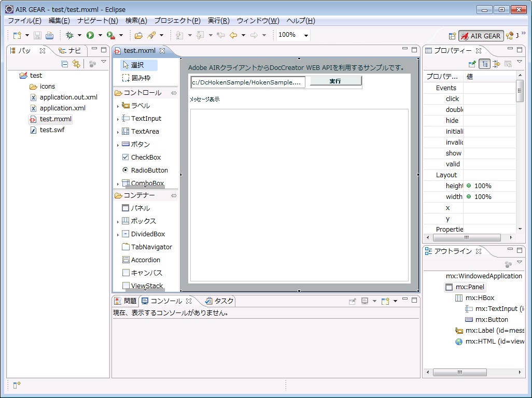
Task: Select test.mxml in the package explorer
Action: (x=50, y=119)
